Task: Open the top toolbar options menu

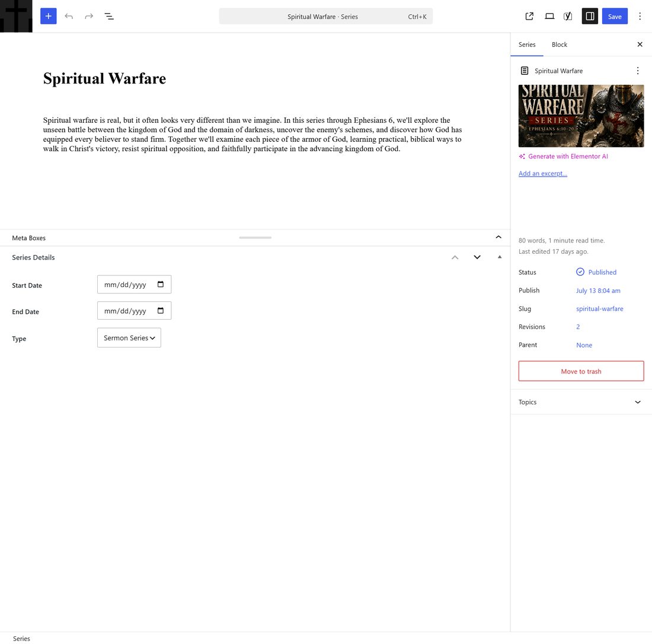Action: coord(640,16)
